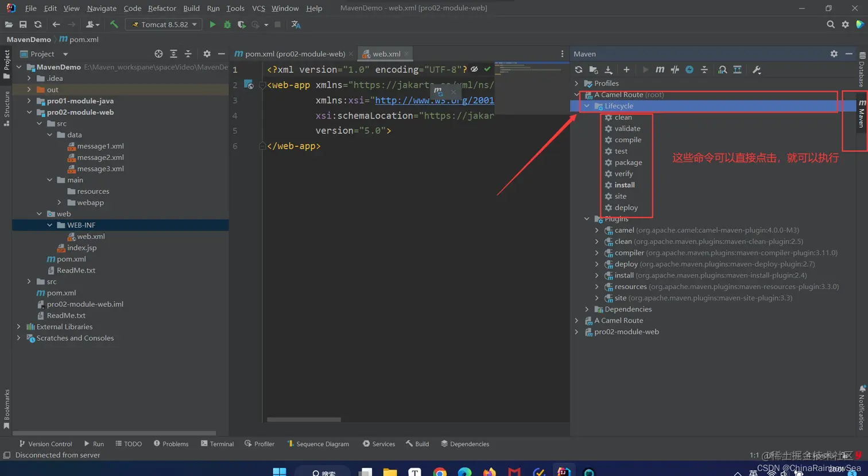Click Execute Maven Goal icon
Screen dimensions: 868x476
pos(660,70)
